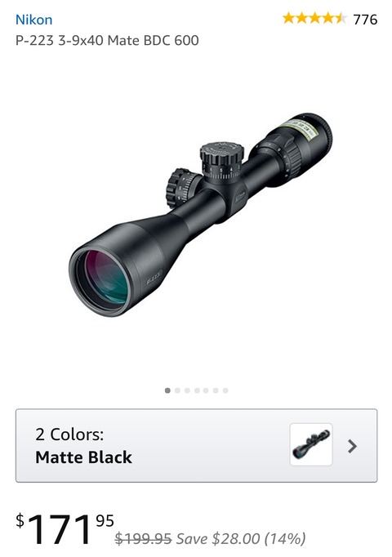Select the second image carousel dot

177,390
